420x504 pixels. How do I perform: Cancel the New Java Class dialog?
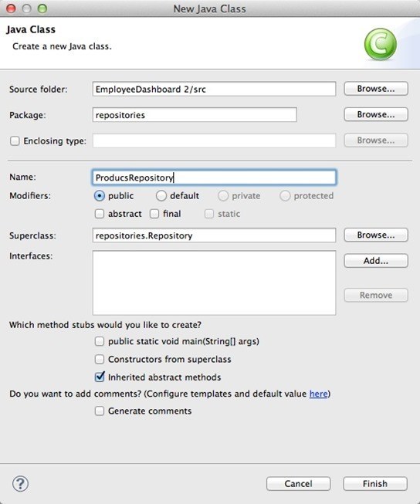[x=299, y=483]
